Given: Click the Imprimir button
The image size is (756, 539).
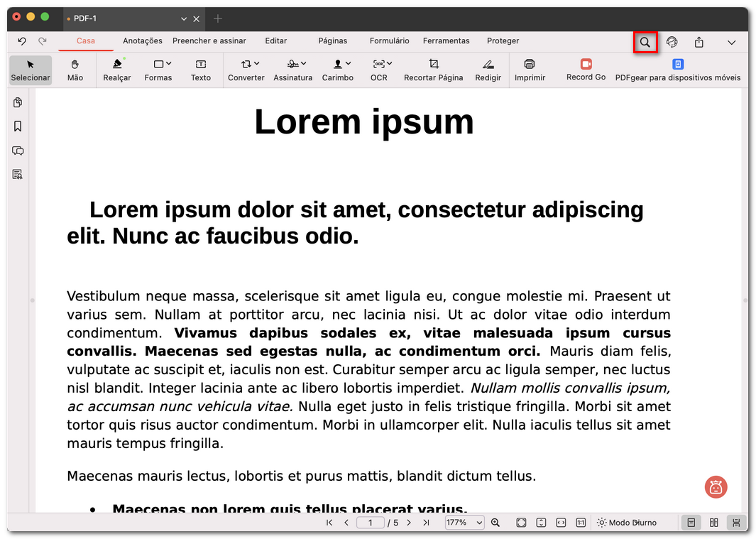Looking at the screenshot, I should [530, 70].
